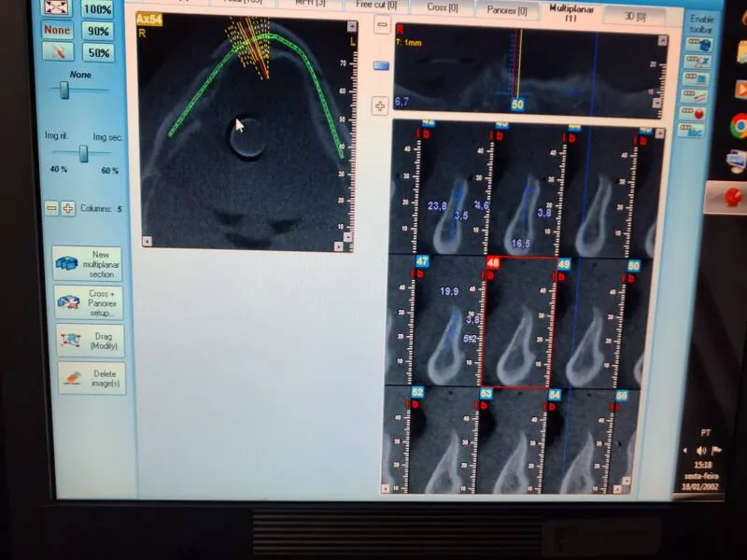Open Google Chrome from the desktop
This screenshot has width=747, height=560.
click(x=739, y=126)
